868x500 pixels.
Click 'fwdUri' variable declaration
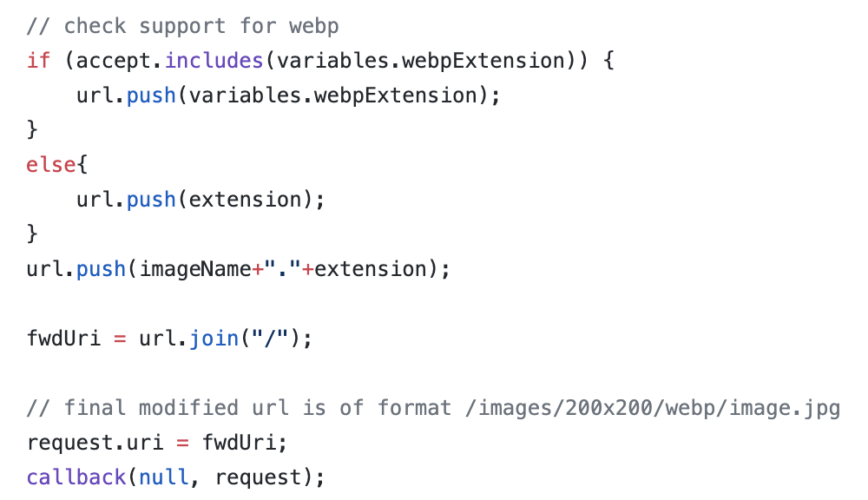coord(63,338)
